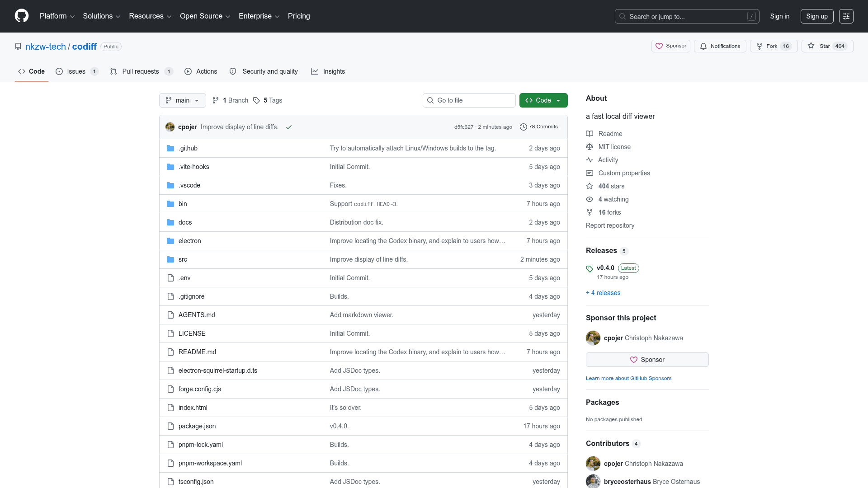Open commit hash d5fc627 link
This screenshot has height=488, width=868.
(464, 127)
